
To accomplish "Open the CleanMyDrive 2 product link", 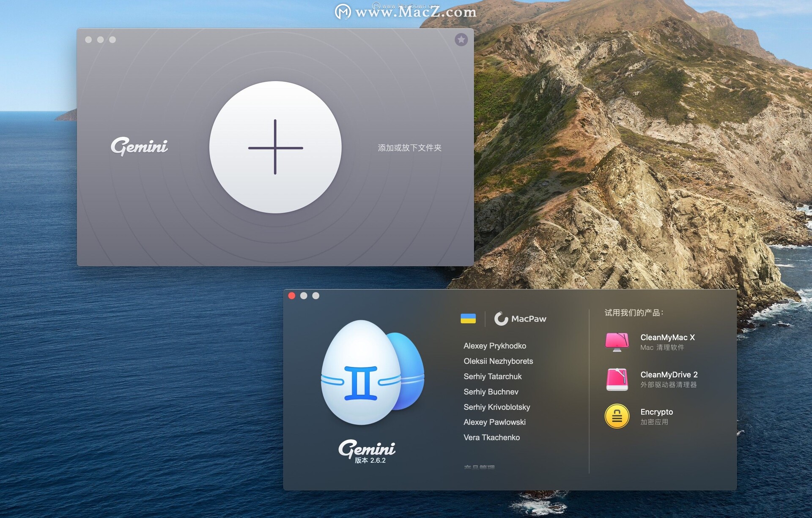I will 669,374.
